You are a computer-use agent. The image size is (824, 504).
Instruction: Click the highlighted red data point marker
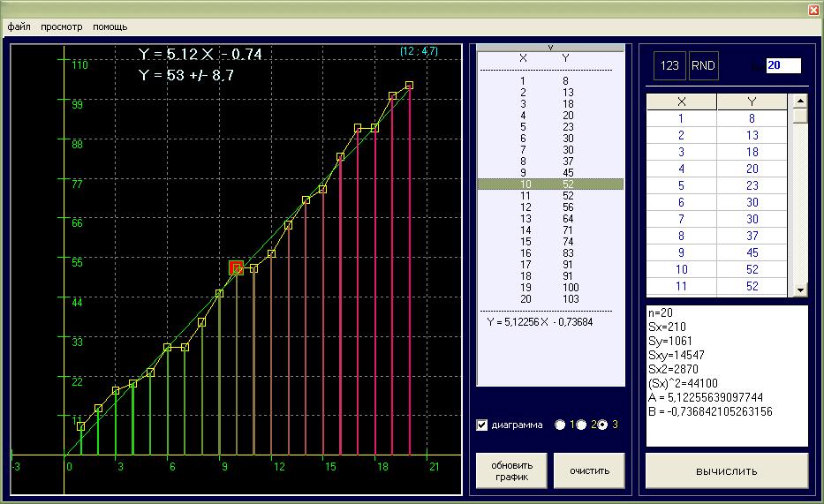tap(236, 267)
